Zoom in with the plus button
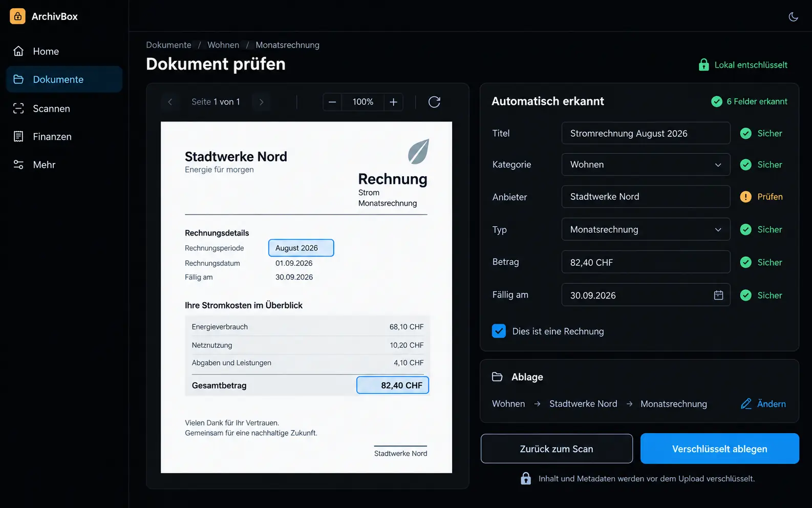This screenshot has width=812, height=508. (x=393, y=102)
